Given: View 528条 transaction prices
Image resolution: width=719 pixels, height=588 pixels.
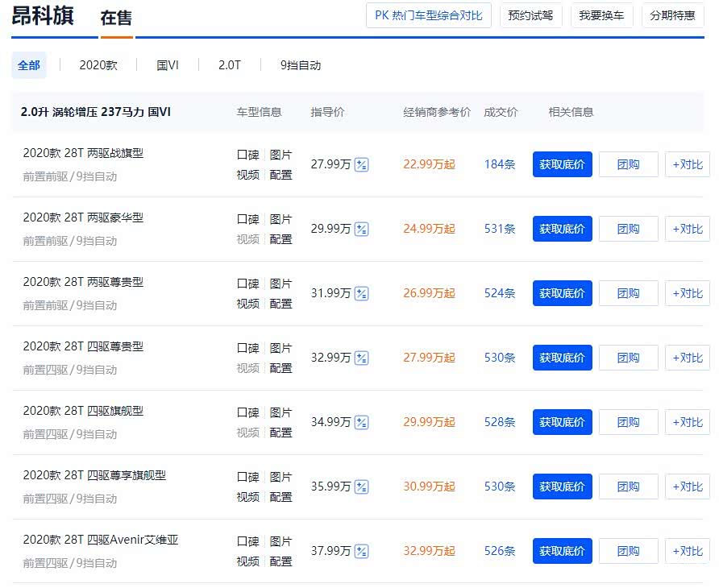Looking at the screenshot, I should point(500,422).
